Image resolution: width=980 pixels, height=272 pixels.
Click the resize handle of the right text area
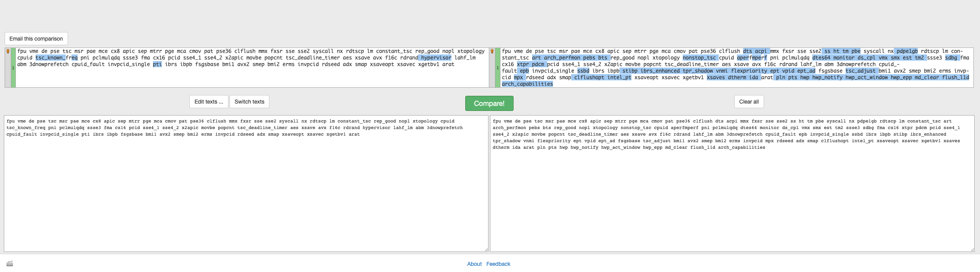[971, 250]
